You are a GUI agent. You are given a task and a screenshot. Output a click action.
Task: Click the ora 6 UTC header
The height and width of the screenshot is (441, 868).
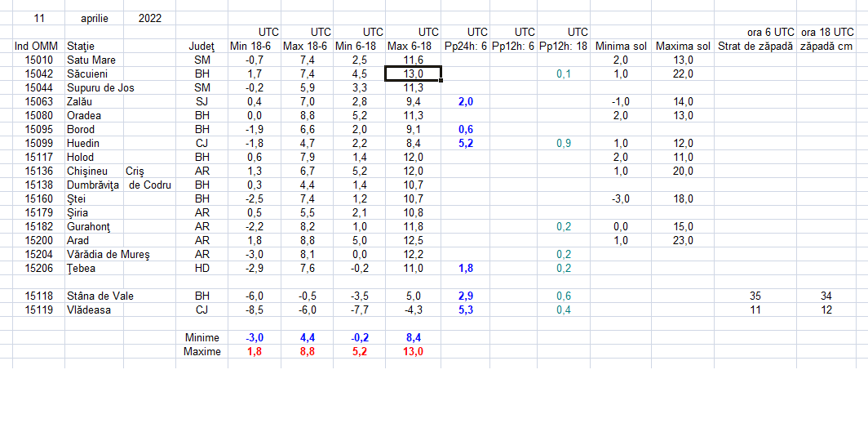[x=771, y=32]
